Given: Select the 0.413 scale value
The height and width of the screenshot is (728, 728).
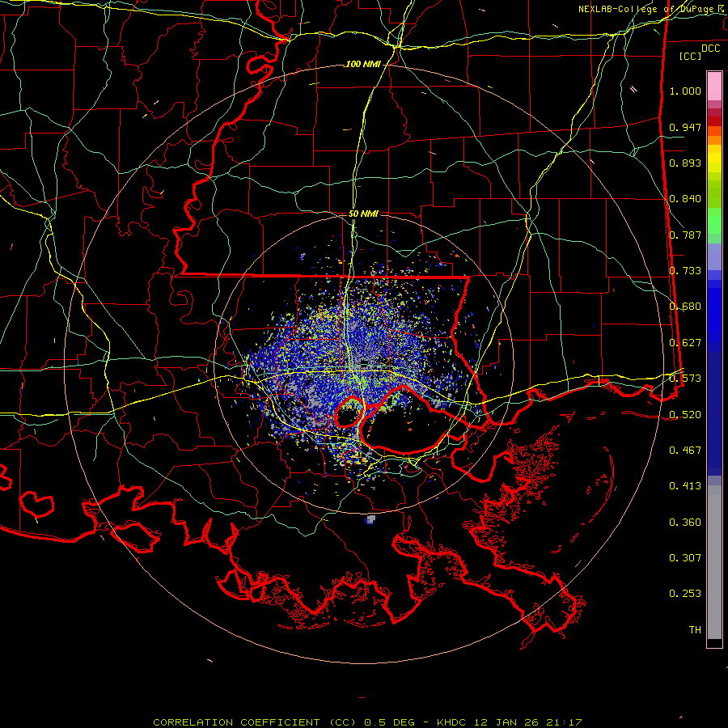Looking at the screenshot, I should pos(685,486).
